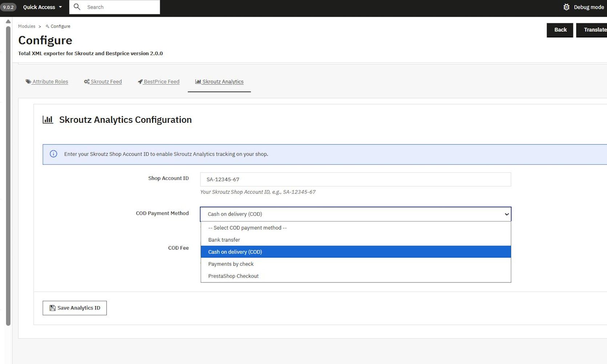Select Bank transfer from the payment list
607x364 pixels.
point(224,240)
